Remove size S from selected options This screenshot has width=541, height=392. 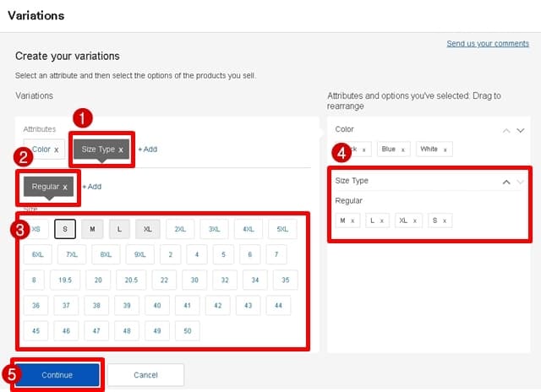click(x=443, y=220)
